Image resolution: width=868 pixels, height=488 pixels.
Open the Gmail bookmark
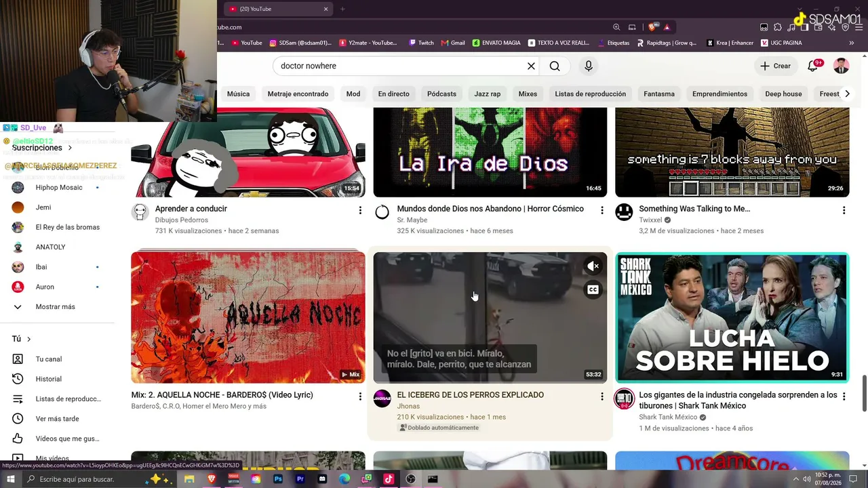453,43
